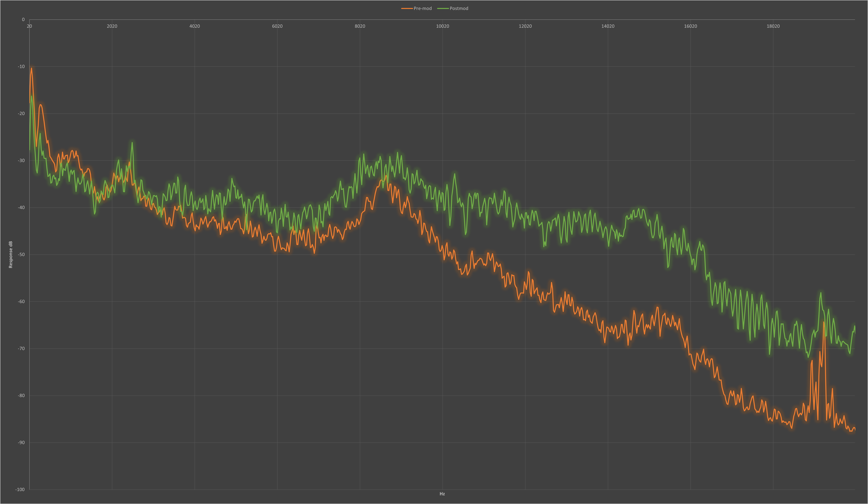
Task: Click the -100 dB axis label
Action: point(20,490)
